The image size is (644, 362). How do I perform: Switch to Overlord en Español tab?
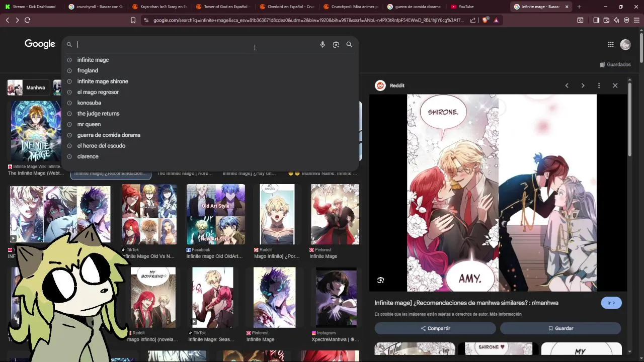287,7
